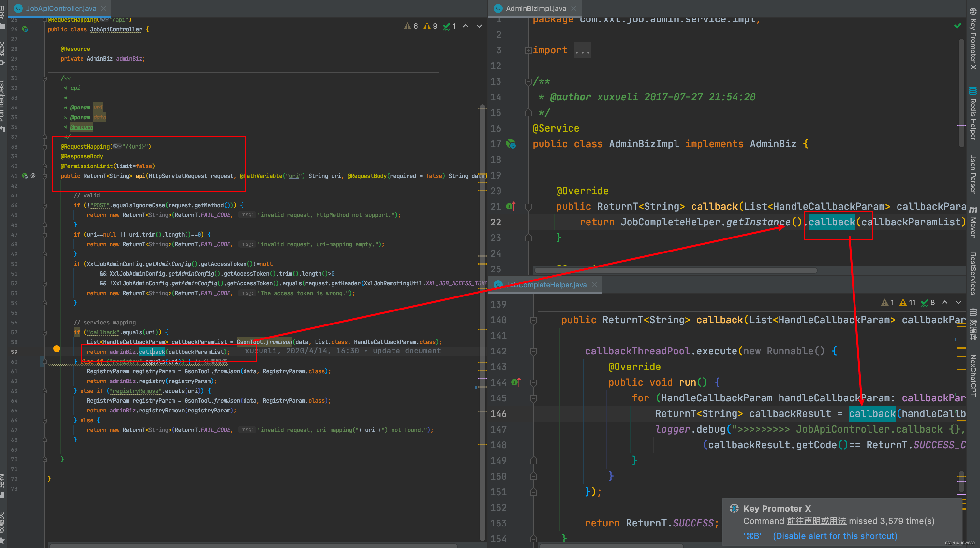Expand the folded import block on line 3
Screen dimensions: 980x548
[528, 50]
